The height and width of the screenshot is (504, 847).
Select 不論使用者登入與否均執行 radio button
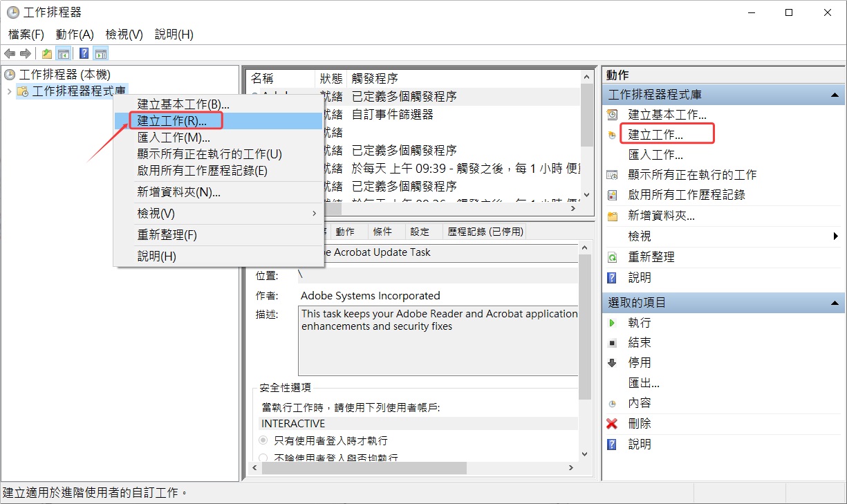[x=263, y=458]
